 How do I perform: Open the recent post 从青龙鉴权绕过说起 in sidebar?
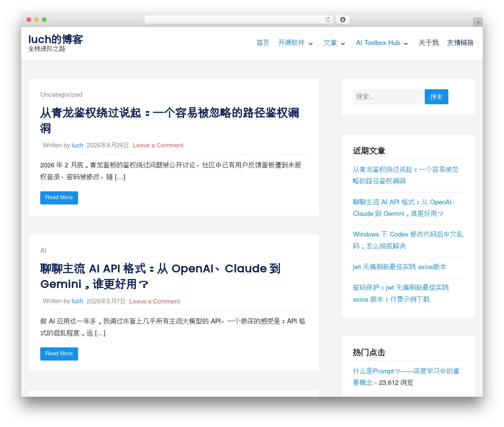406,175
